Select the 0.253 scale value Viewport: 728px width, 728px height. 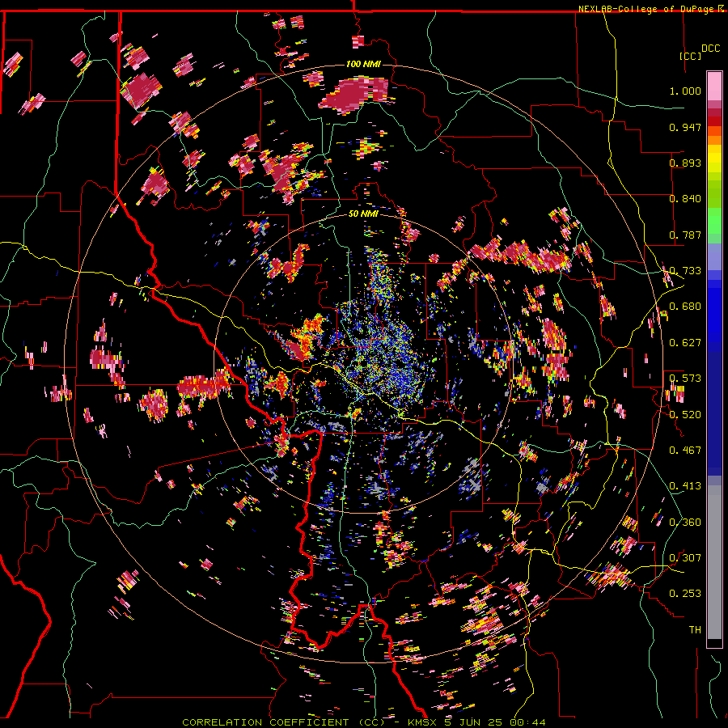685,594
